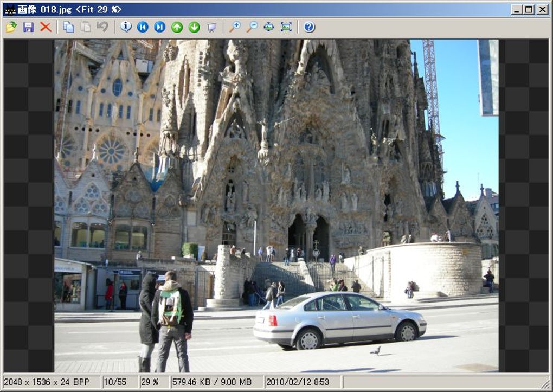Zoom in with the magnifier plus icon
Viewport: 553px width, 392px height.
click(x=235, y=27)
